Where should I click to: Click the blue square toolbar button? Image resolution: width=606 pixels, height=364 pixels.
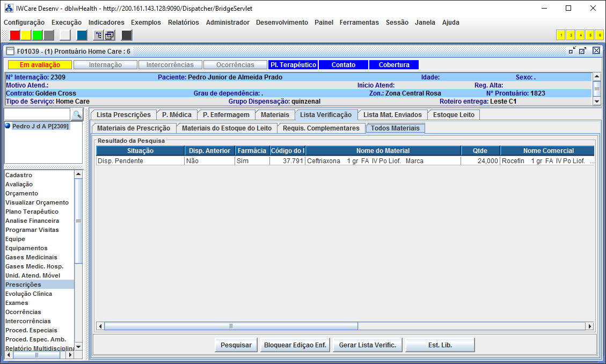(x=82, y=35)
